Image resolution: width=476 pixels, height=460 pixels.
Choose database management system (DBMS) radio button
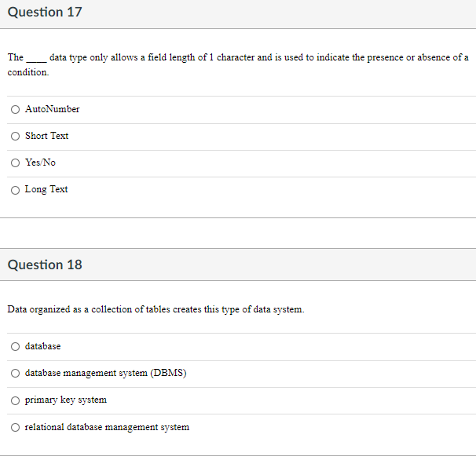tap(15, 373)
